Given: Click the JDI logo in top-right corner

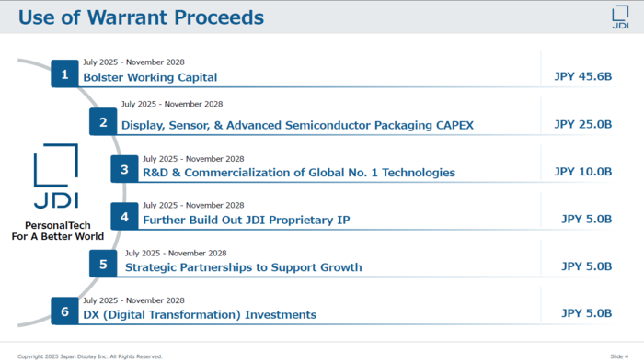Looking at the screenshot, I should (620, 17).
